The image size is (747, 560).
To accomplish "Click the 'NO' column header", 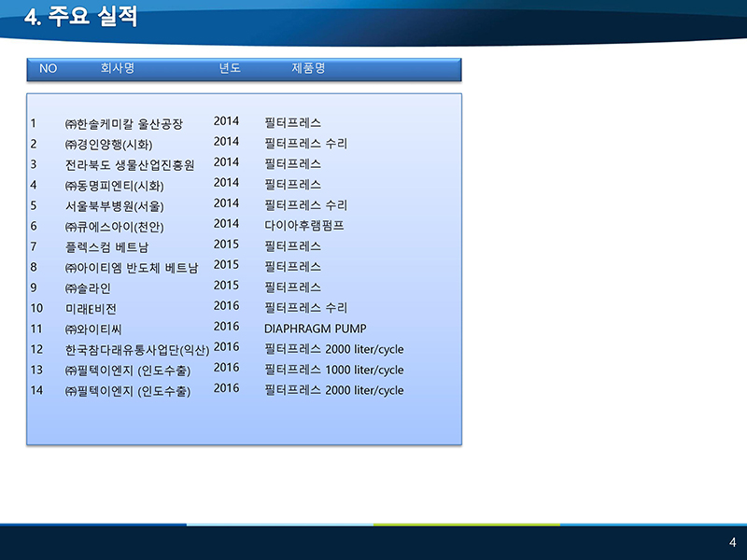I will pyautogui.click(x=49, y=68).
